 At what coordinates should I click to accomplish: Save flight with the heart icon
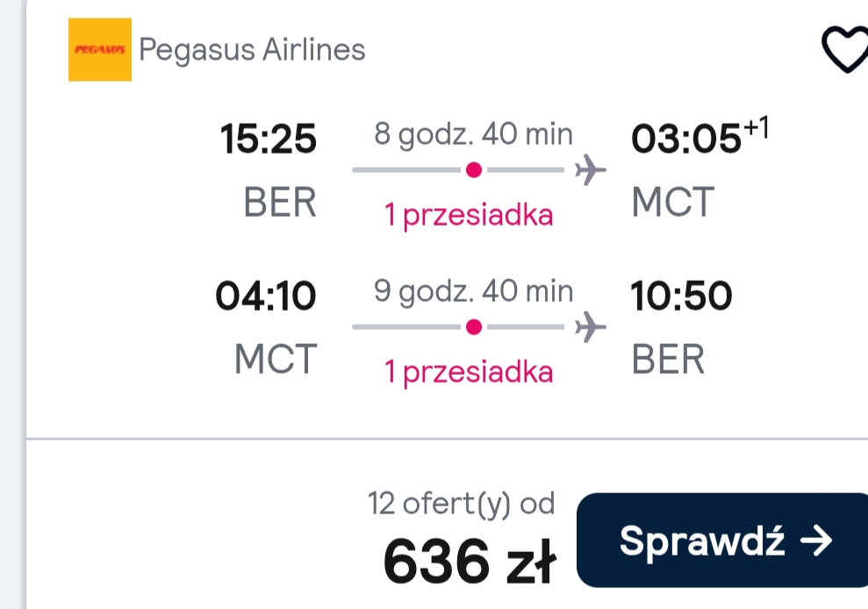(845, 50)
